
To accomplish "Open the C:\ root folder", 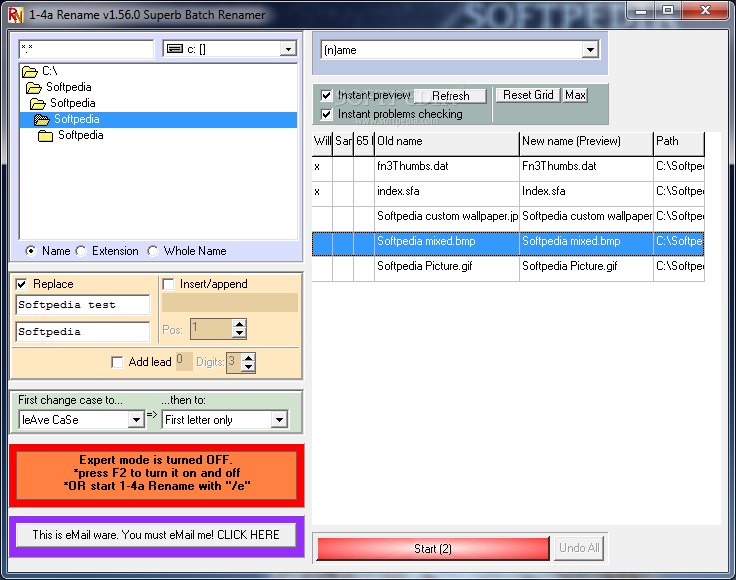I will (40, 71).
